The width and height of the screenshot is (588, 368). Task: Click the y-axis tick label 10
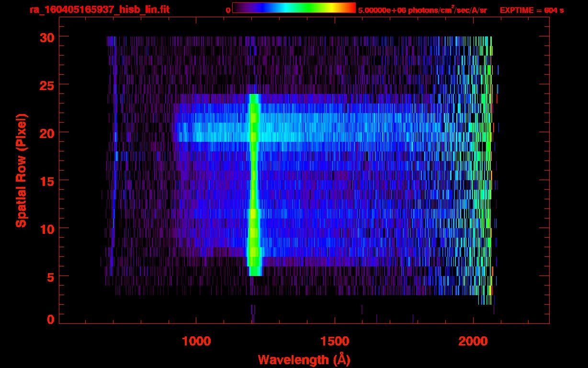(46, 229)
